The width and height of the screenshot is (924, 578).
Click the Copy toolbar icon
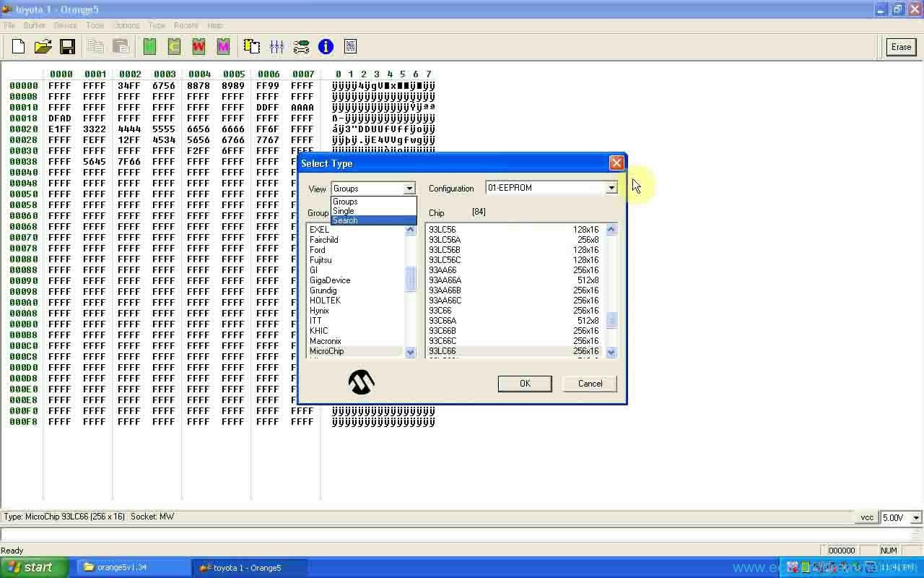pyautogui.click(x=95, y=47)
